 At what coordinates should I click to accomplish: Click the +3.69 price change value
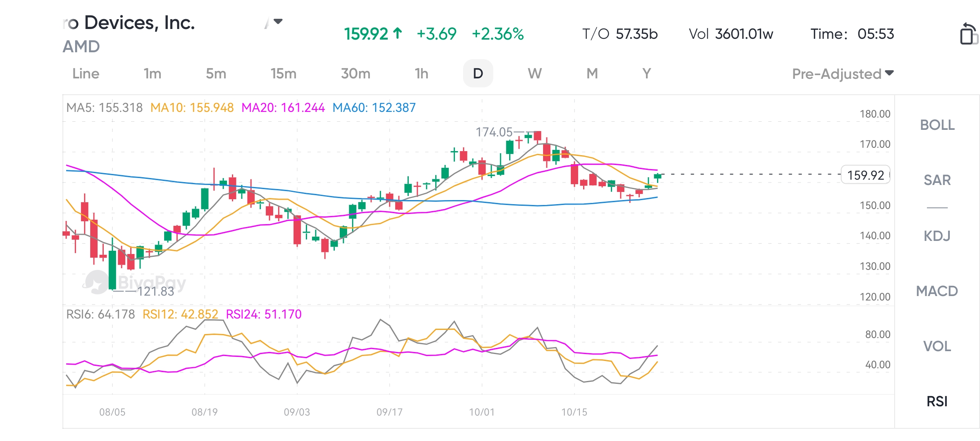(x=436, y=34)
